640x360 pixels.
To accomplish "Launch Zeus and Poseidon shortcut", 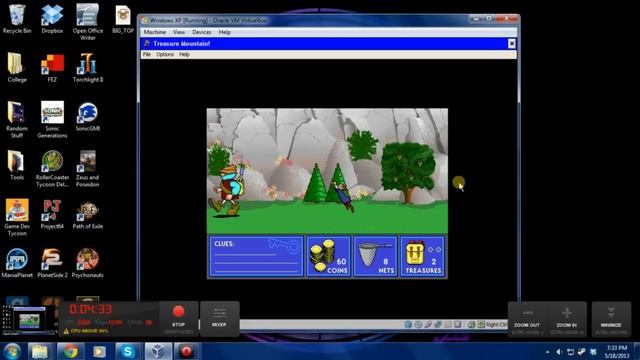I will tap(87, 169).
